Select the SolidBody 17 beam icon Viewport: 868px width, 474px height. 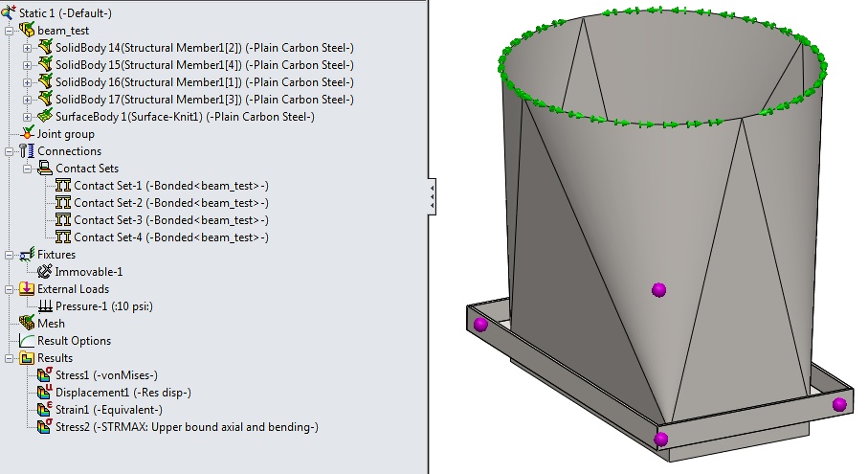[45, 99]
